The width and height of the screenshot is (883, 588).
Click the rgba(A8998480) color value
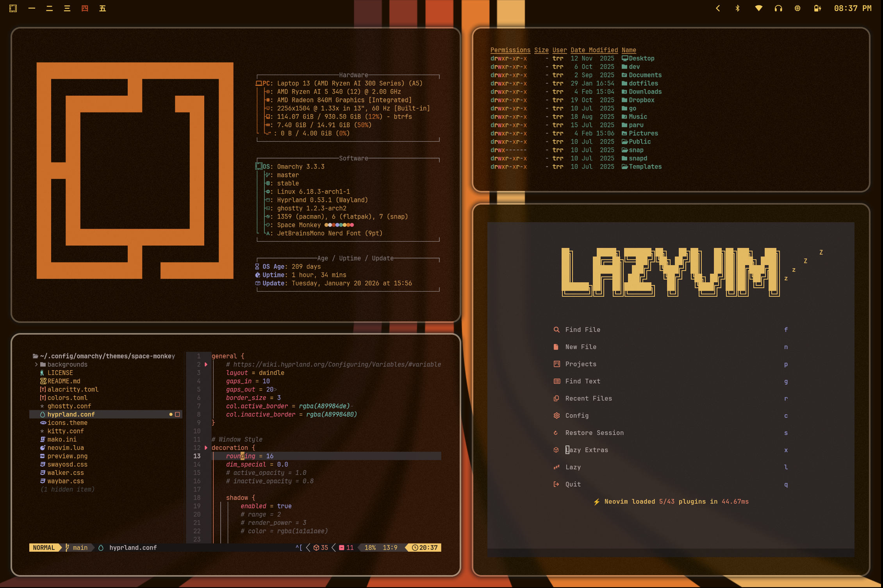[332, 414]
